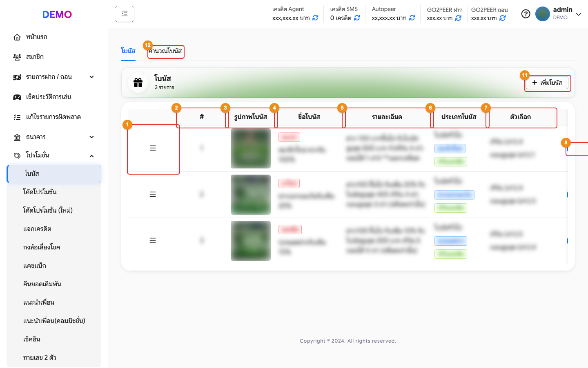Refresh the เครดิต SMS balance
Screen dimensions: 588x368
pos(357,18)
